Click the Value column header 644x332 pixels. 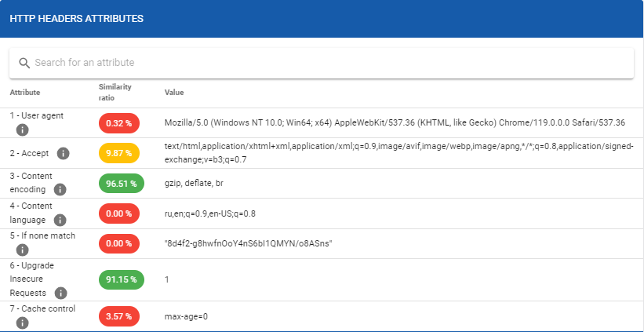click(x=174, y=93)
